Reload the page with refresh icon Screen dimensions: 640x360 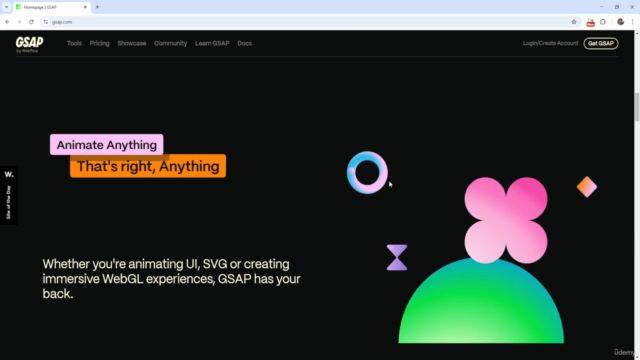31,22
